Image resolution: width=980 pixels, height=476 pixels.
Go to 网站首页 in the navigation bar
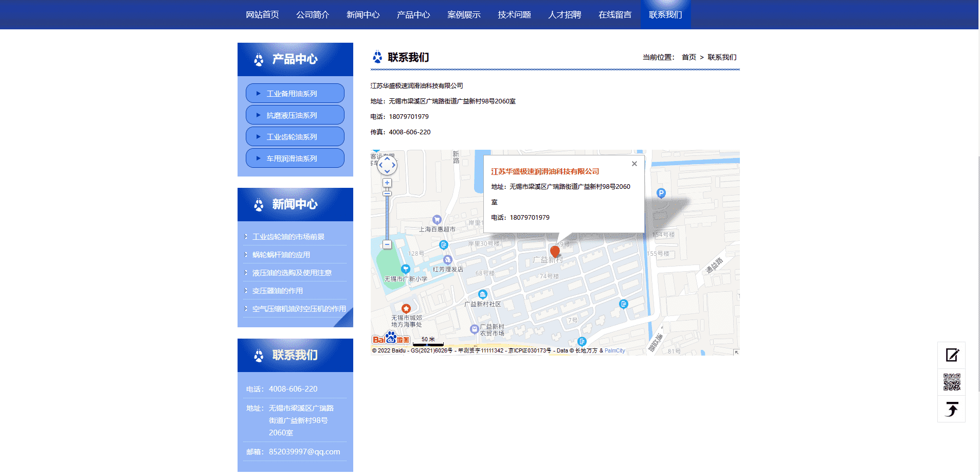262,15
